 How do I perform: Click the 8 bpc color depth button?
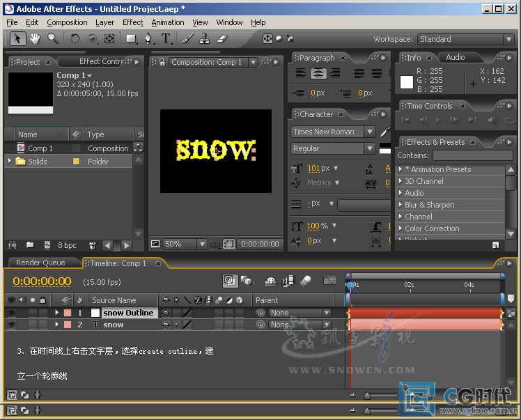pyautogui.click(x=67, y=246)
